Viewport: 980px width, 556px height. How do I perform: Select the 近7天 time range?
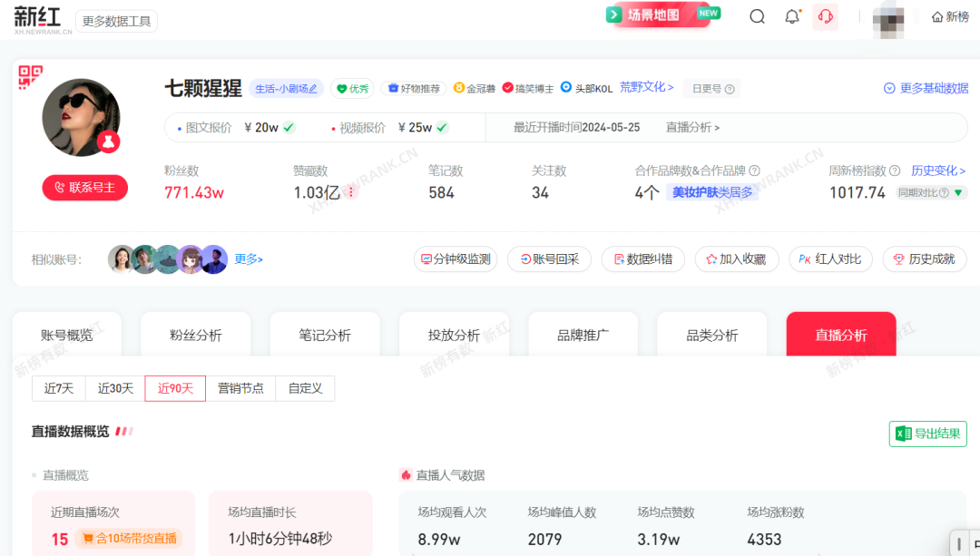[59, 388]
